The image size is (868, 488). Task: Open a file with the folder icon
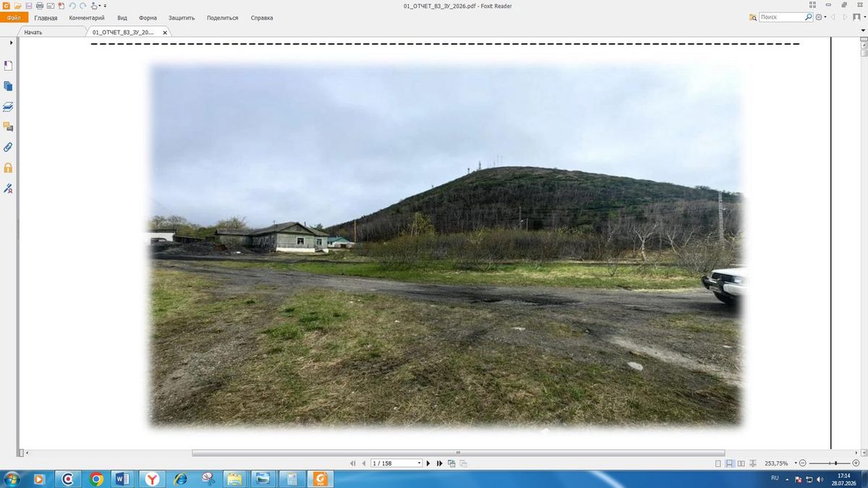tap(17, 5)
